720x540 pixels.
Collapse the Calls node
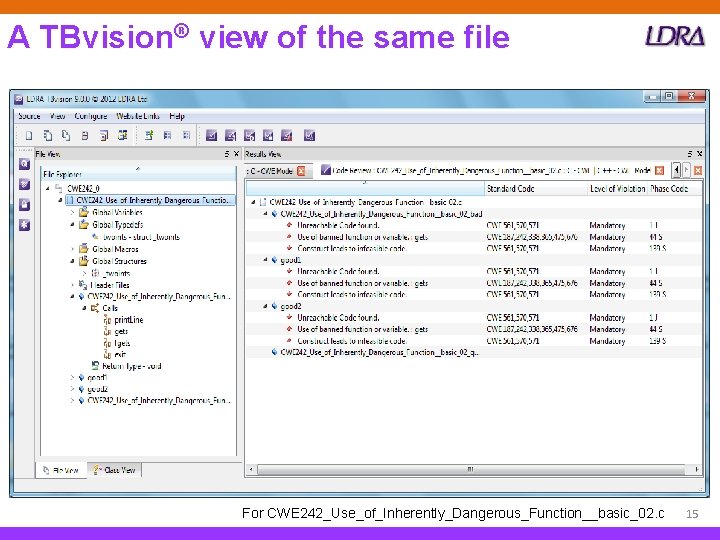(84, 308)
